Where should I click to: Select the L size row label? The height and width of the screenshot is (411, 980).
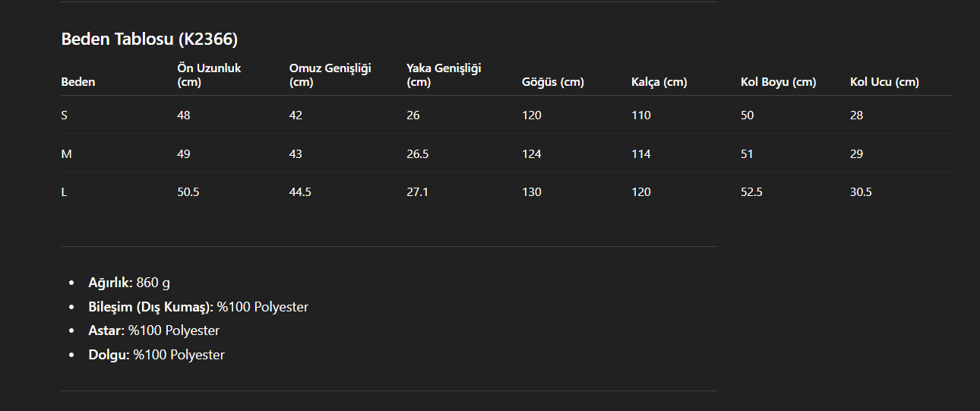64,192
